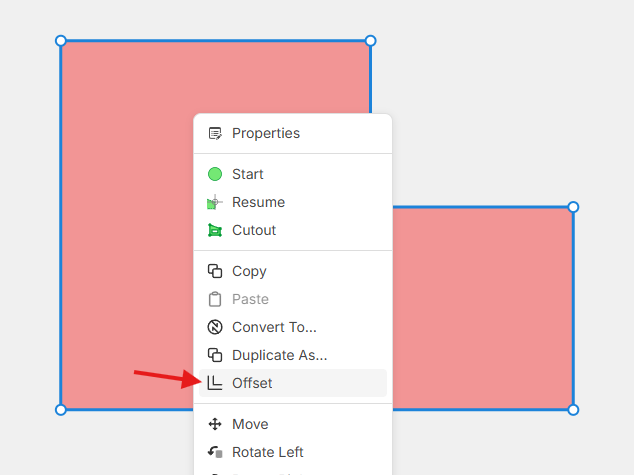Click the Properties list icon
Viewport: 634px width, 475px height.
214,133
